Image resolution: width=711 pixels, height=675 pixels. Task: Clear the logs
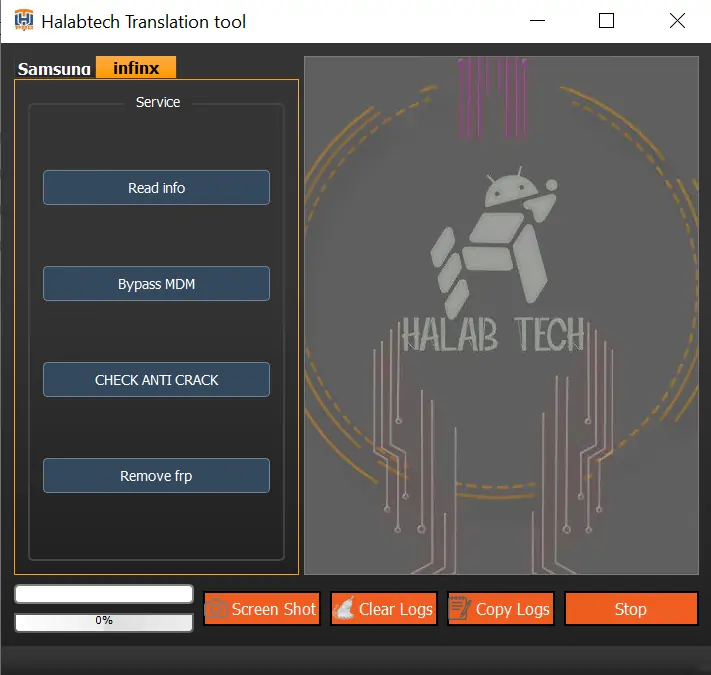click(x=384, y=609)
